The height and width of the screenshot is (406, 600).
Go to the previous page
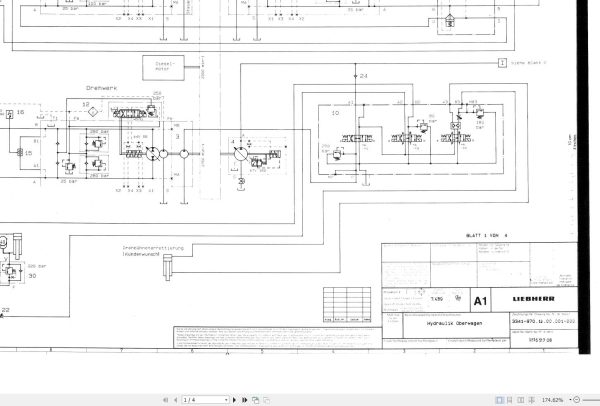tap(176, 400)
